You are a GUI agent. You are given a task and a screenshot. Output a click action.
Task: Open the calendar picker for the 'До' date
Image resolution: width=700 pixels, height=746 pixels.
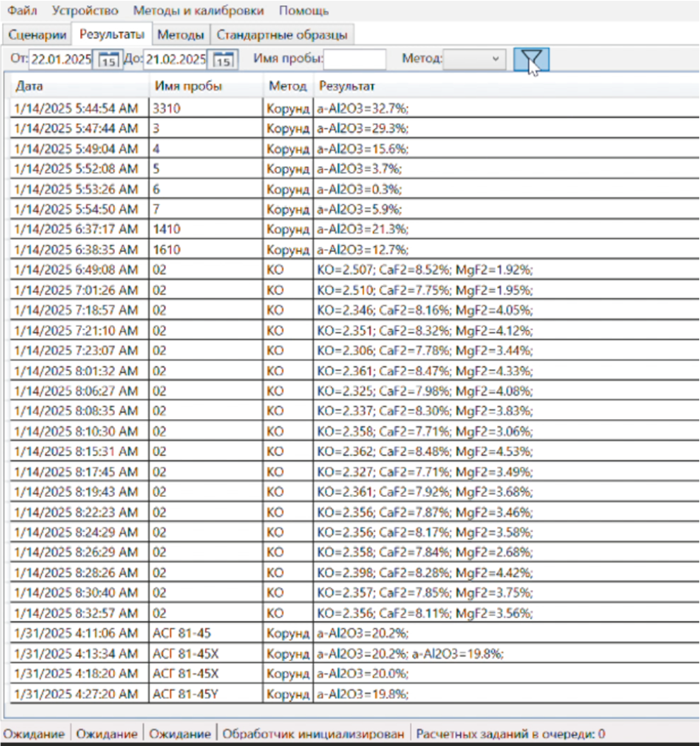click(223, 60)
